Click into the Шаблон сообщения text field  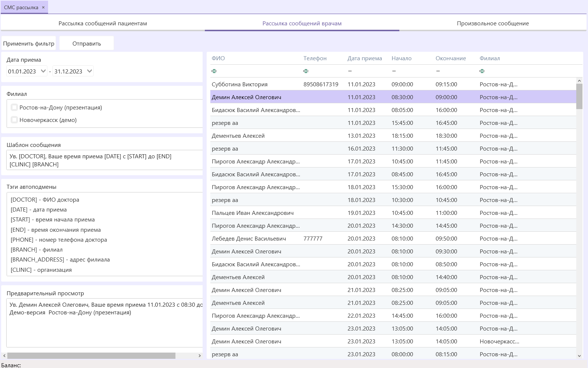[x=105, y=160]
